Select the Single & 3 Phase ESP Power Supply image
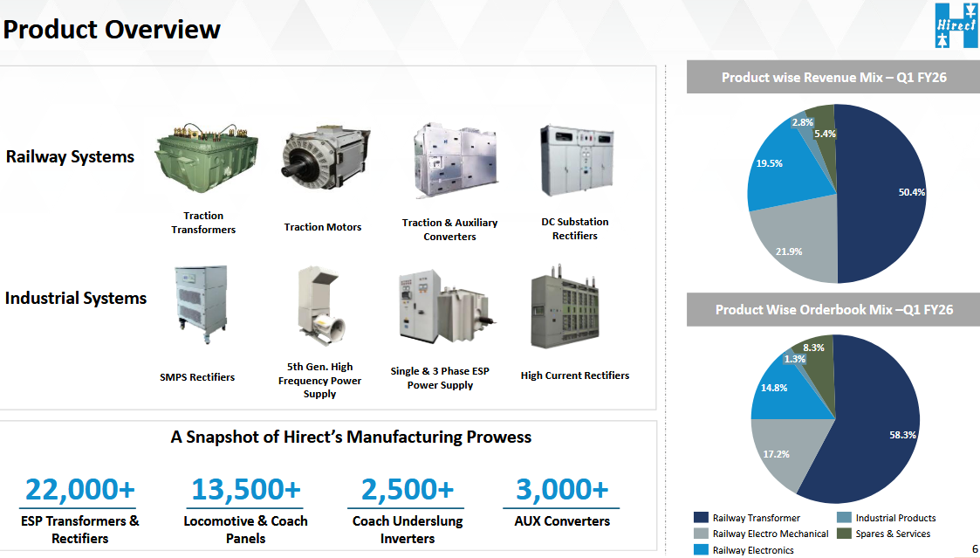The width and height of the screenshot is (980, 558). click(x=446, y=307)
